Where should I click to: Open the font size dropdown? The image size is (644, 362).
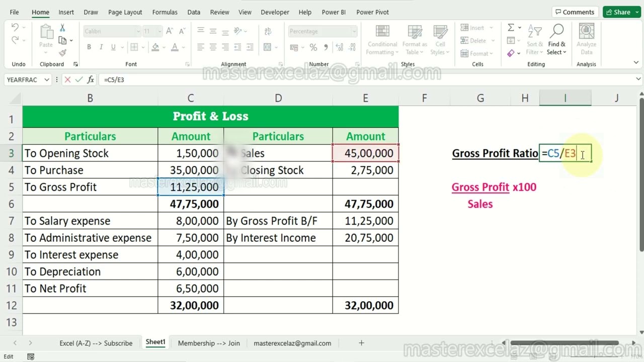tap(159, 31)
